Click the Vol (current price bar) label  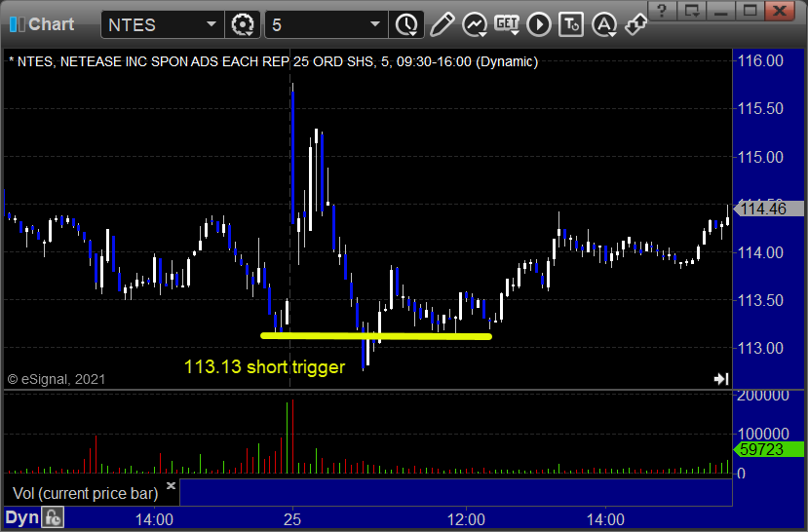(x=85, y=493)
